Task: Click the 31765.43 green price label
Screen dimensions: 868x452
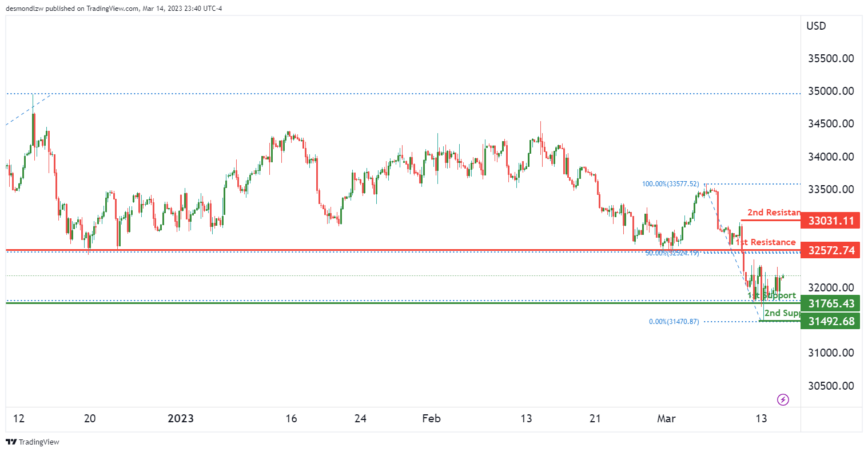Action: [831, 303]
